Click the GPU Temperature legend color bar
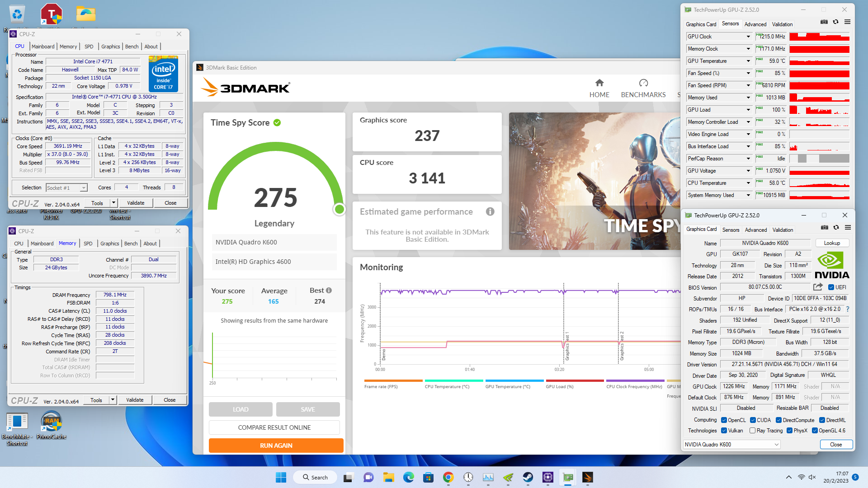868x488 pixels. coord(514,381)
